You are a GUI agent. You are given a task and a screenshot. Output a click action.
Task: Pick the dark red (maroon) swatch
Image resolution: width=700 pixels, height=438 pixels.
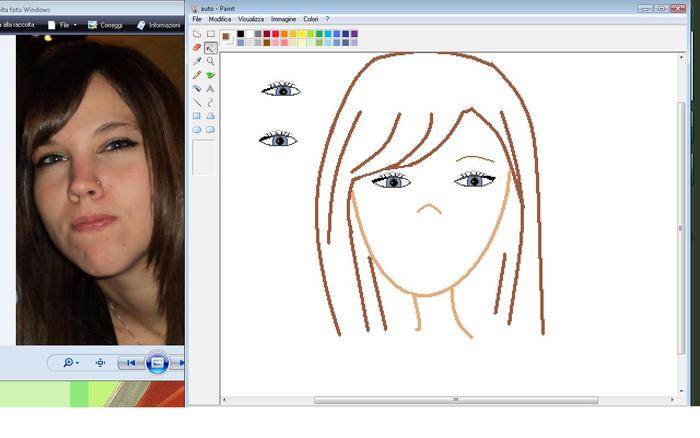(x=267, y=34)
